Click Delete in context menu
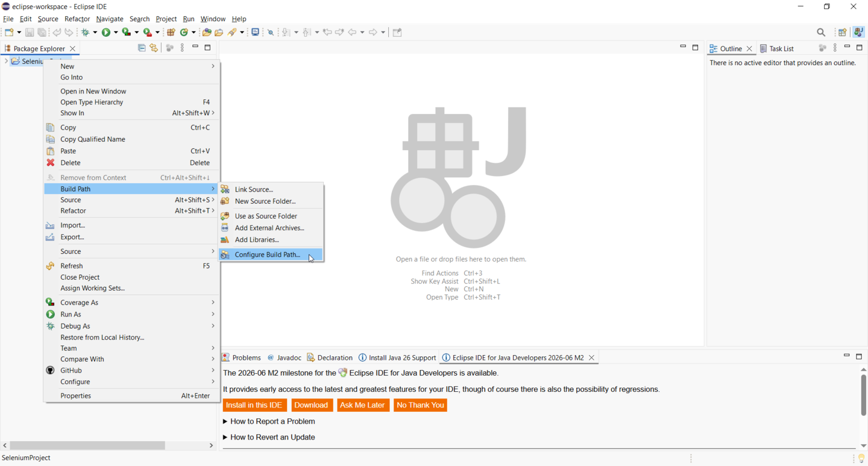This screenshot has height=466, width=868. click(x=131, y=163)
